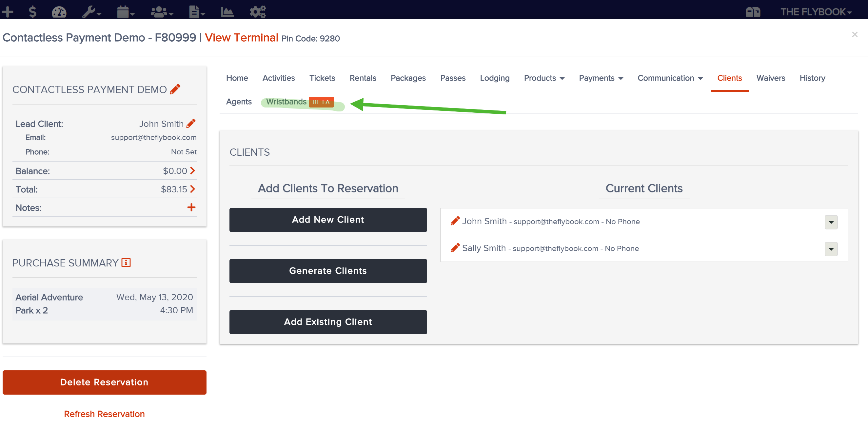Add a note with plus icon
The width and height of the screenshot is (868, 430).
pos(191,207)
